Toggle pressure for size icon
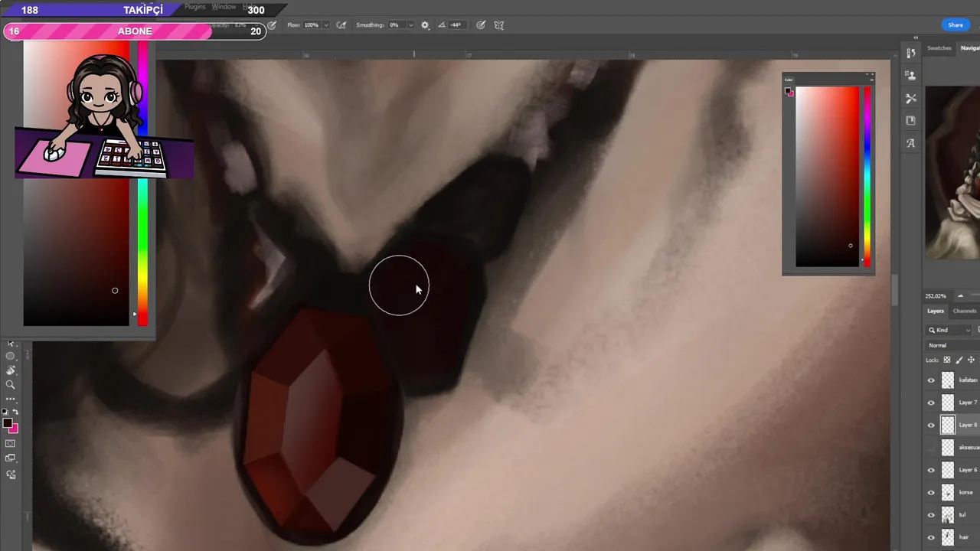The width and height of the screenshot is (980, 551). click(x=481, y=25)
